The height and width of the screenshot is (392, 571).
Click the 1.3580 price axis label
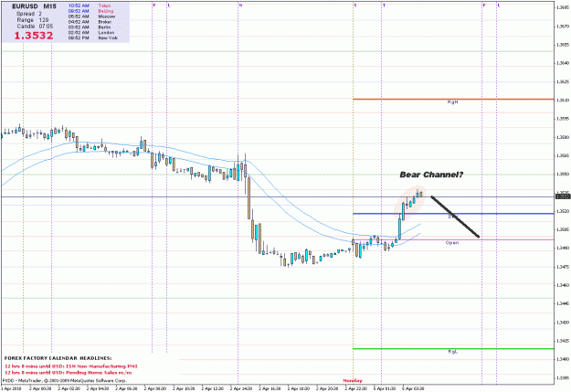tap(563, 137)
